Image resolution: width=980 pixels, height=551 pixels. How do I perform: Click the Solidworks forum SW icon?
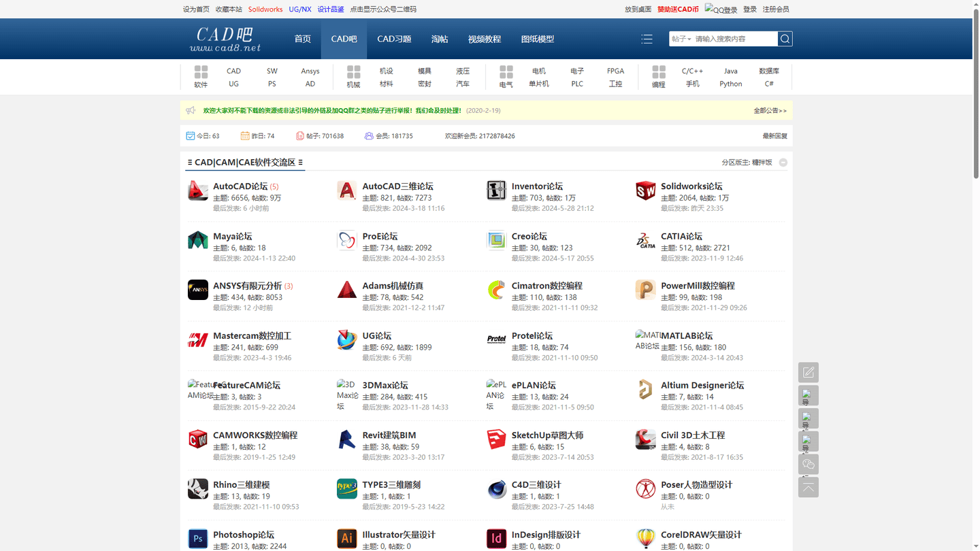tap(645, 190)
